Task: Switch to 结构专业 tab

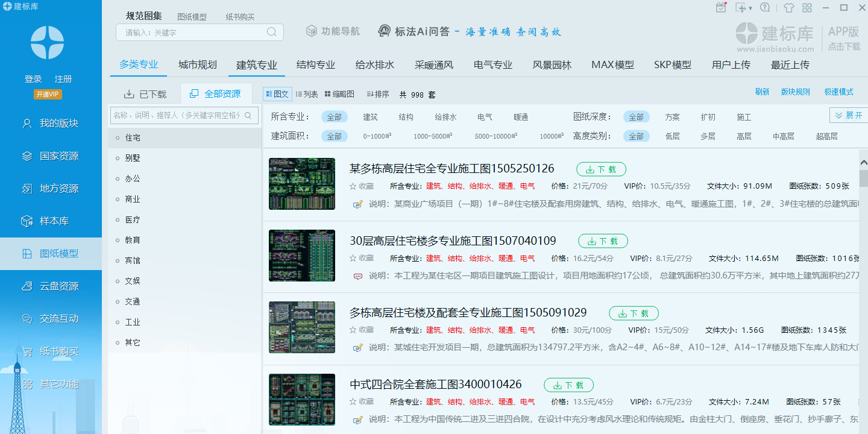Action: pyautogui.click(x=316, y=65)
